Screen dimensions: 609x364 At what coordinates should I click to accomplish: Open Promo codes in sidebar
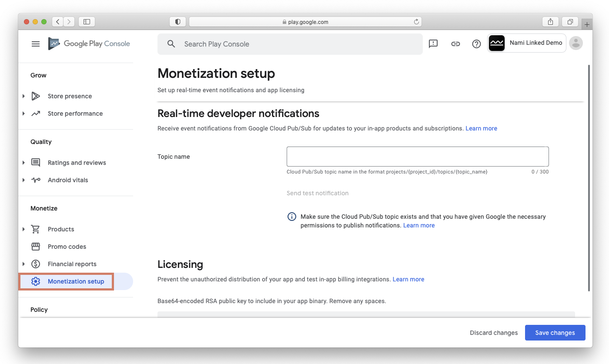click(x=67, y=247)
